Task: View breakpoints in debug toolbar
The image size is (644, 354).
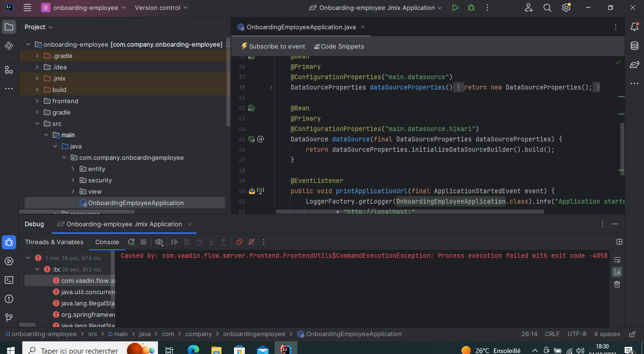Action: [239, 242]
